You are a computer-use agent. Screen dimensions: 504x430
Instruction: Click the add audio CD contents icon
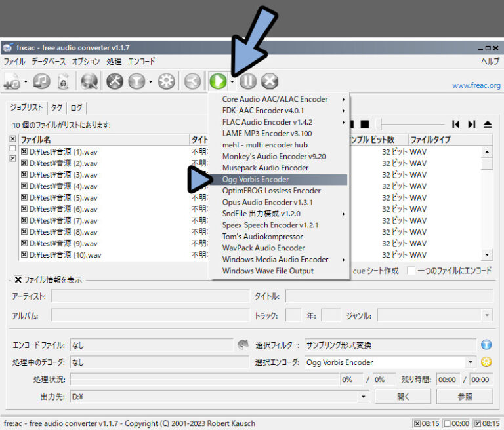41,81
